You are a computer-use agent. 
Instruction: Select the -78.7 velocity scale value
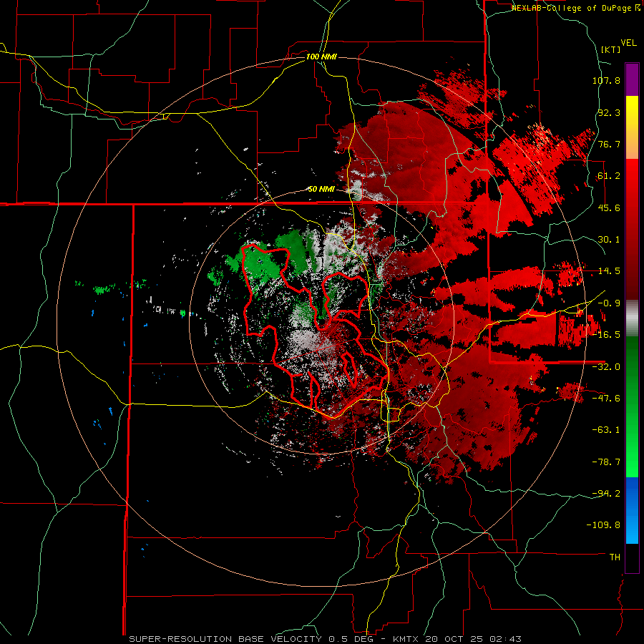[x=606, y=462]
